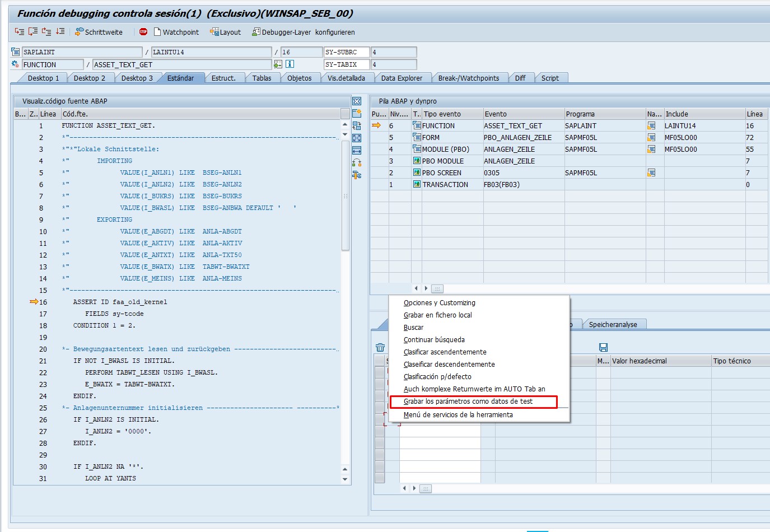Image resolution: width=770 pixels, height=532 pixels.
Task: Click the trash delete icon in variables panel
Action: tap(380, 347)
